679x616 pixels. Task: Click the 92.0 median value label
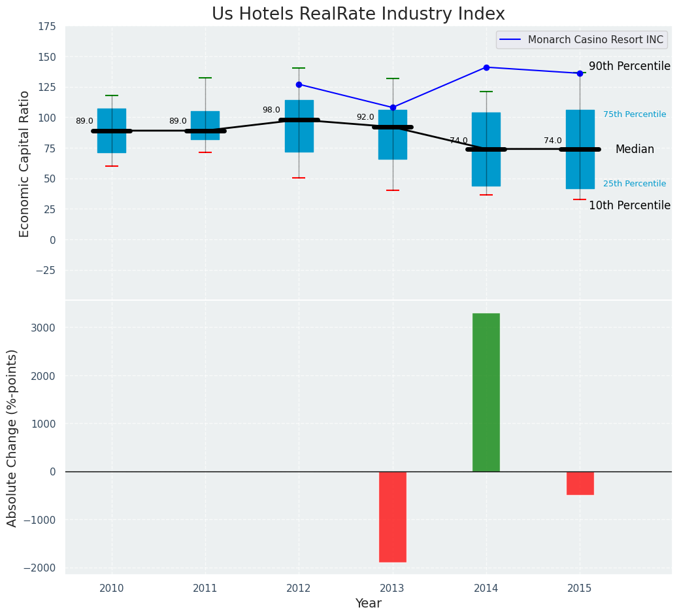tap(365, 118)
